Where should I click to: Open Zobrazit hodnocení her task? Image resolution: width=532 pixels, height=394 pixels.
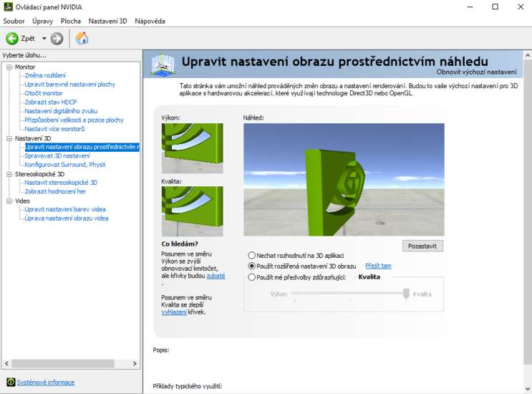(x=55, y=191)
